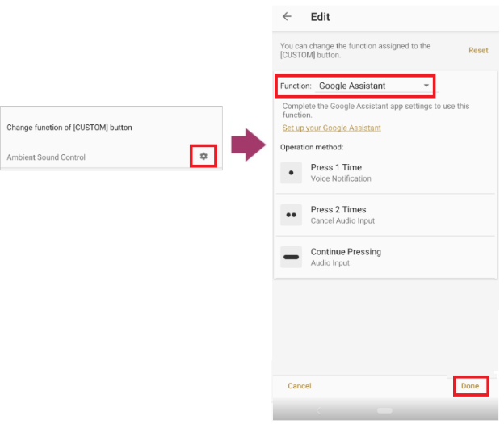Select the Continue Pressing label
The width and height of the screenshot is (504, 424).
(346, 251)
